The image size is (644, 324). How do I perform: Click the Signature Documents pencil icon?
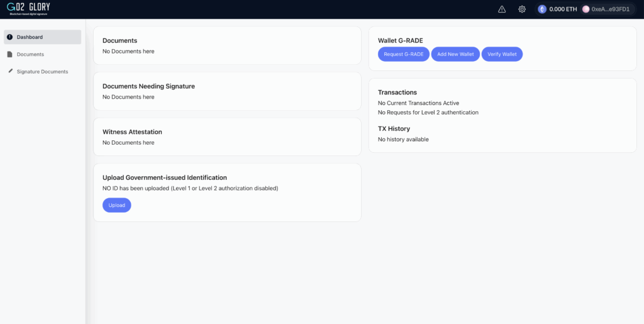(x=10, y=71)
